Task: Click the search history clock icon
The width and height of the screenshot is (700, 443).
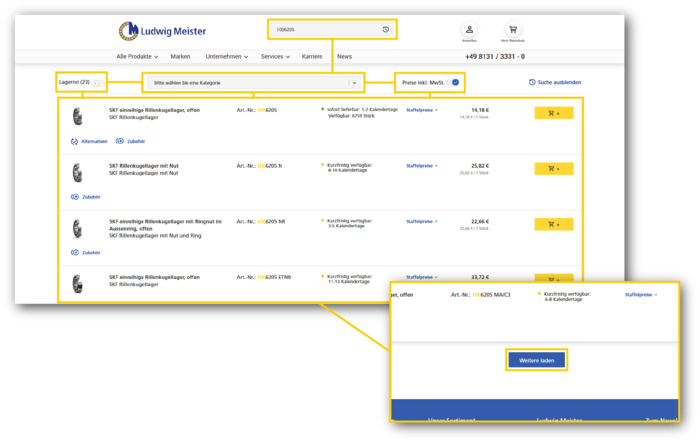Action: click(x=386, y=30)
